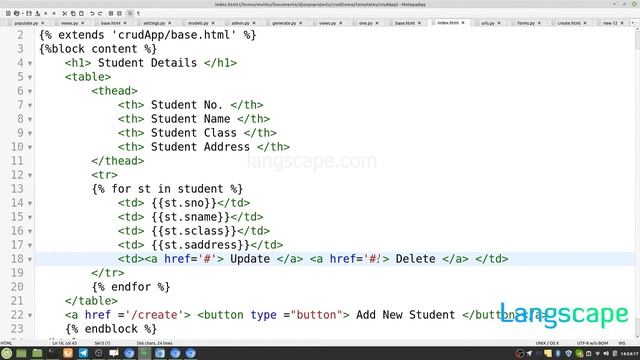Collapse the fold marker on line 7
This screenshot has height=360, width=640.
pyautogui.click(x=30, y=105)
